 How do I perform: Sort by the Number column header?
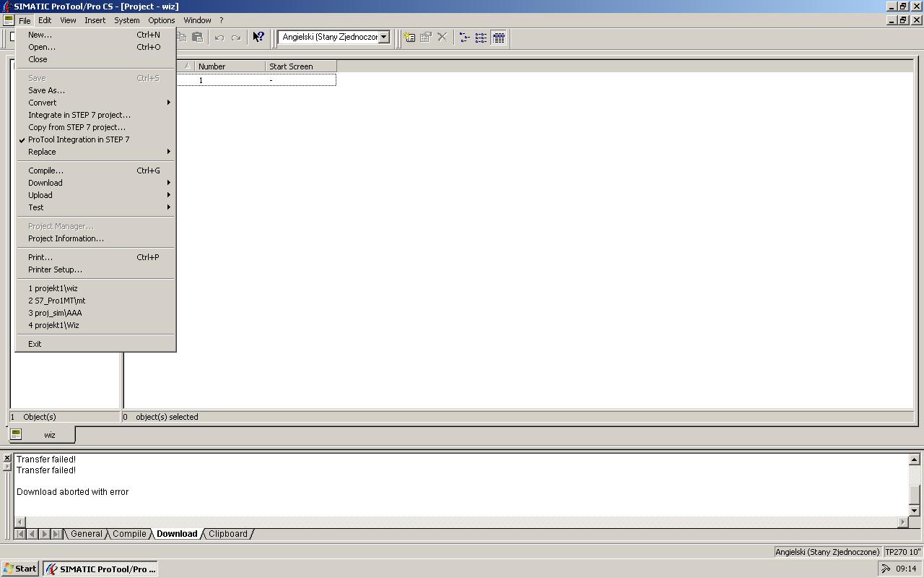pyautogui.click(x=230, y=66)
